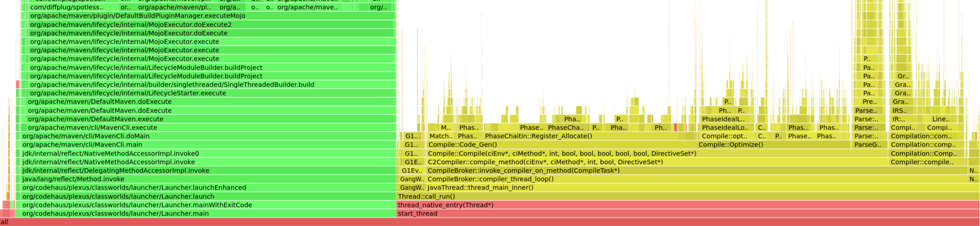
Task: Select the Compilation::comp.. frame
Action: [x=926, y=144]
